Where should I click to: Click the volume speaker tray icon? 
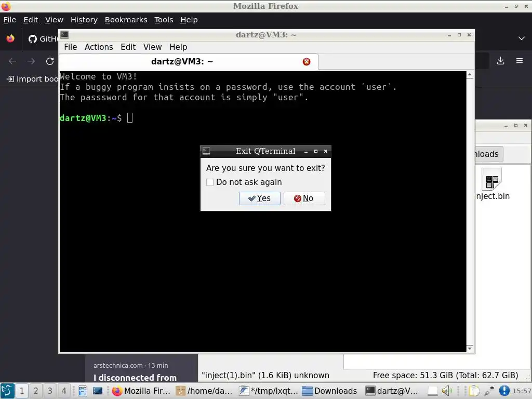pyautogui.click(x=446, y=391)
